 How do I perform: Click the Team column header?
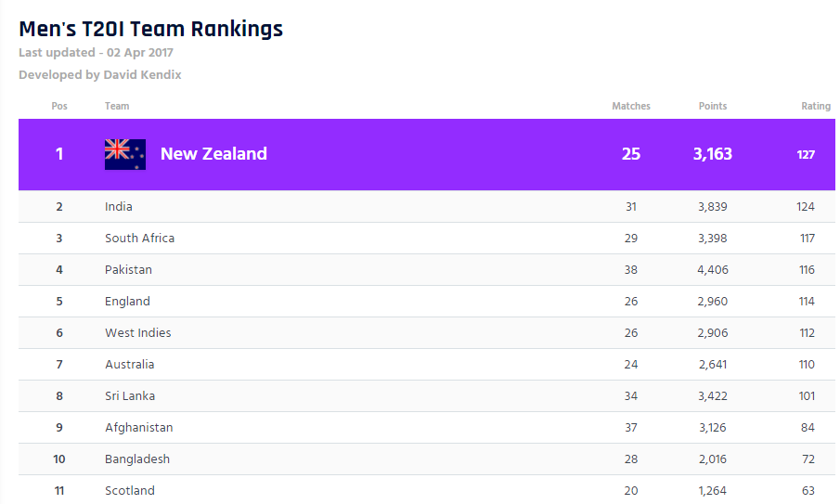point(117,107)
